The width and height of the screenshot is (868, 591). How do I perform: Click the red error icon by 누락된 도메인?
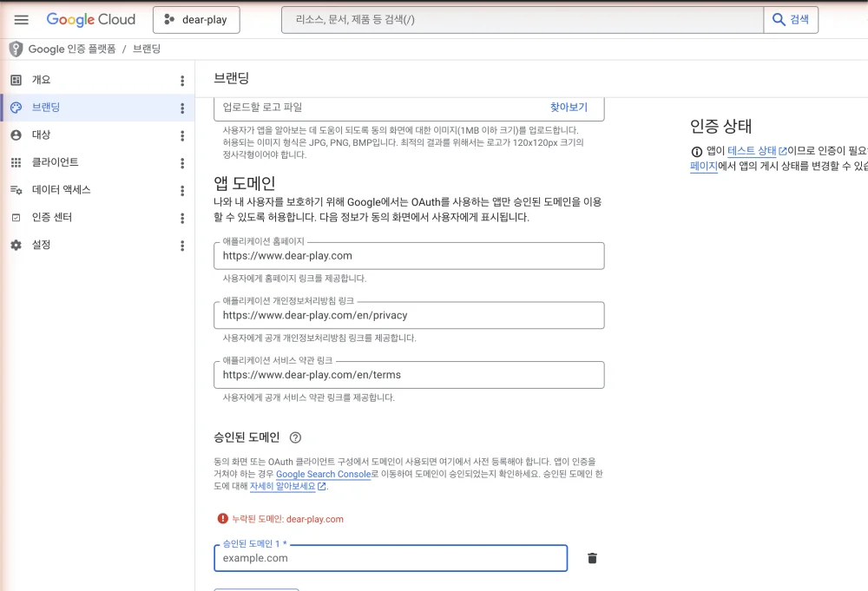[x=222, y=518]
